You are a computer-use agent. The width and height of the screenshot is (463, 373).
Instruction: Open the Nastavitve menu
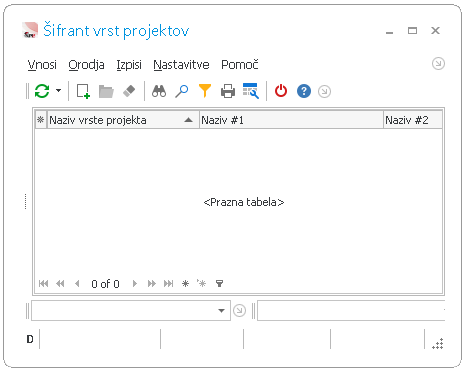[x=181, y=64]
